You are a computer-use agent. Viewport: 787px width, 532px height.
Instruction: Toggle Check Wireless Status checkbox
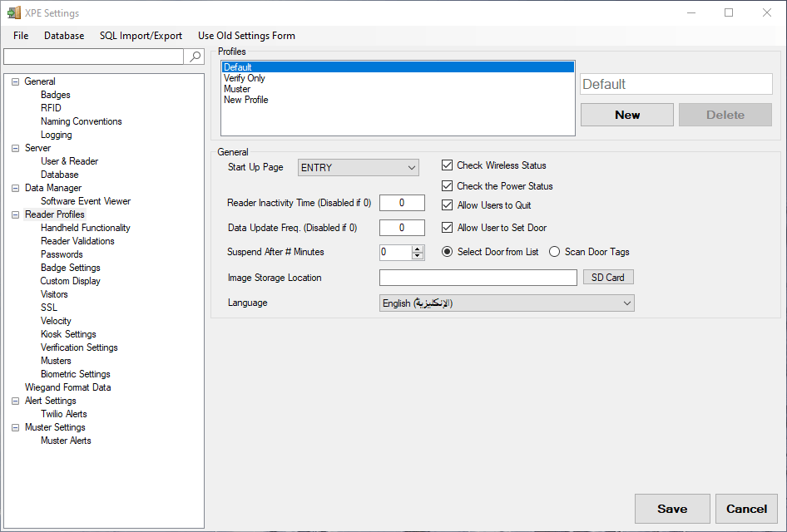click(x=447, y=165)
